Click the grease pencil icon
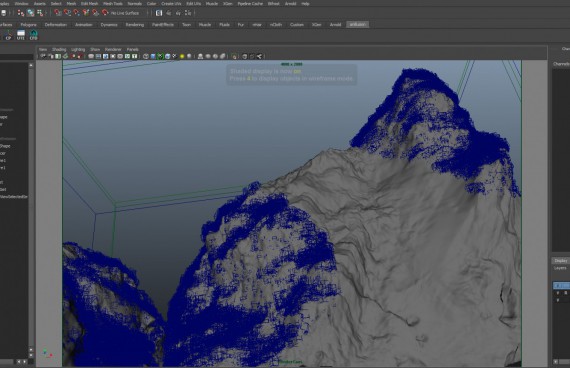This screenshot has width=570, height=368. pos(80,56)
